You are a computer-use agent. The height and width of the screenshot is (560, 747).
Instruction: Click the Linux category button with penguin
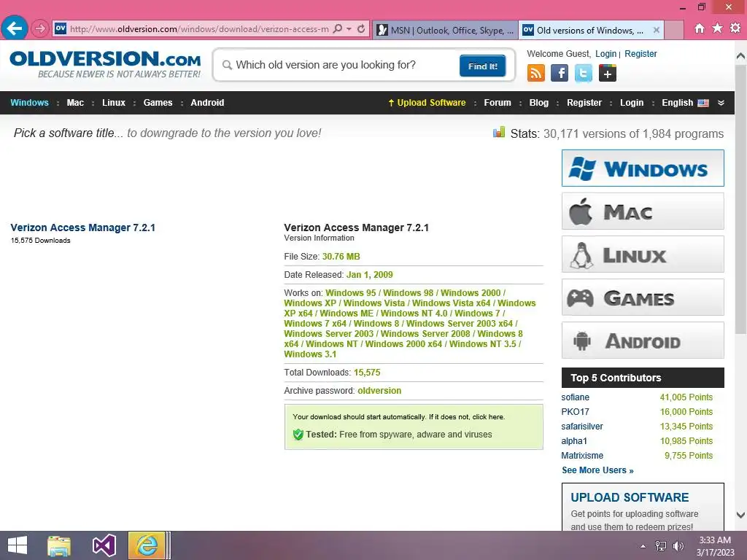643,254
